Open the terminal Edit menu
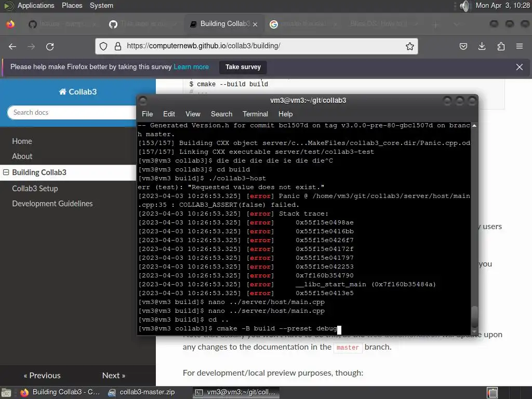532x399 pixels. point(169,114)
